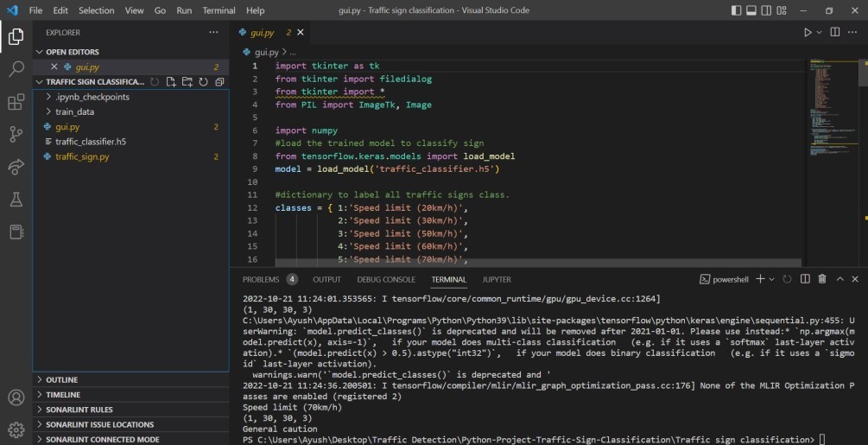The height and width of the screenshot is (445, 868).
Task: Open the Extensions view
Action: pos(16,102)
